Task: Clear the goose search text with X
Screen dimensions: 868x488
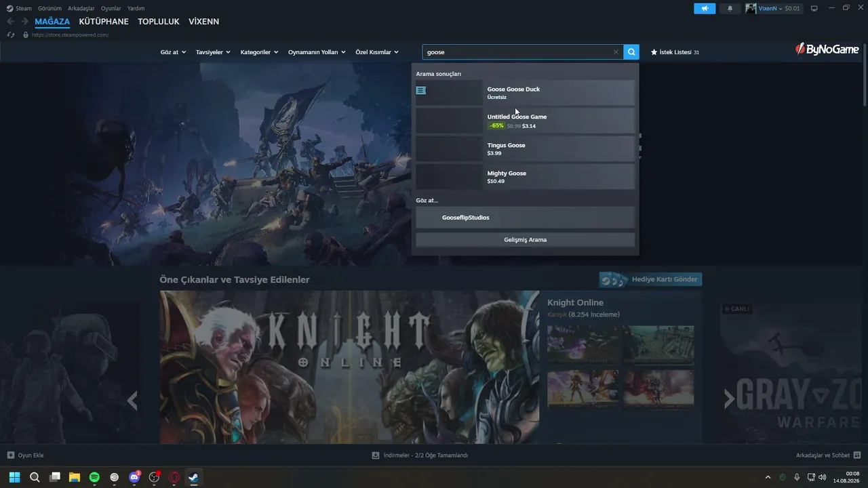Action: [x=616, y=52]
